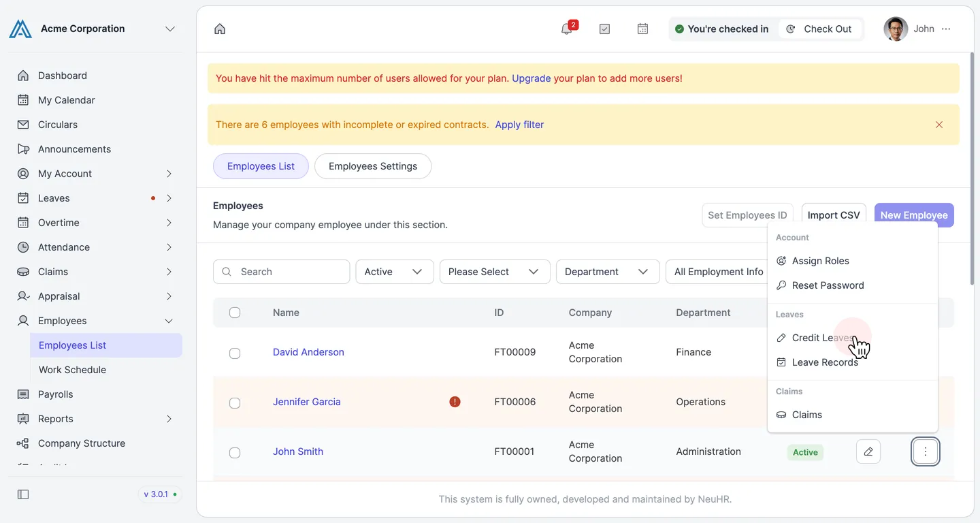The height and width of the screenshot is (523, 980).
Task: Open the calendar icon in header
Action: point(642,29)
